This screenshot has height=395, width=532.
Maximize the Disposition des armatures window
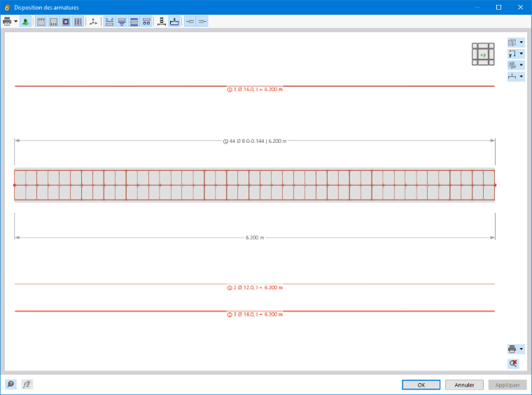click(498, 7)
